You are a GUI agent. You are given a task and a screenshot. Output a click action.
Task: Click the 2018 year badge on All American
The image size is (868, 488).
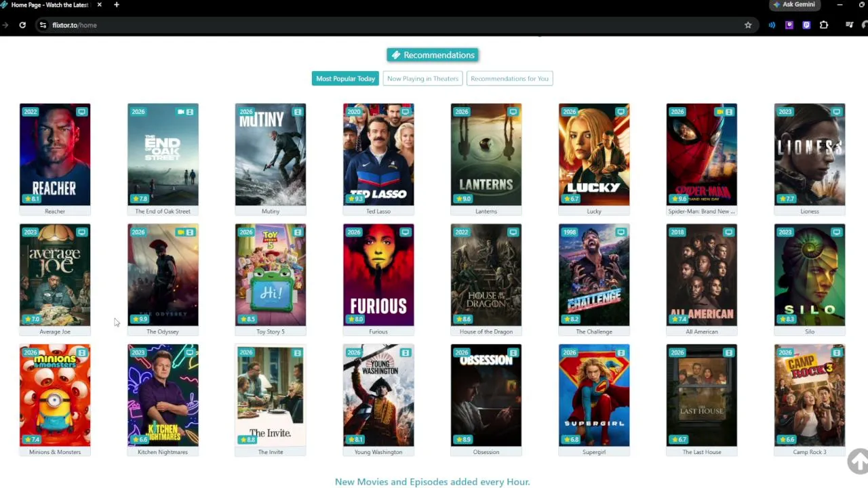677,232
